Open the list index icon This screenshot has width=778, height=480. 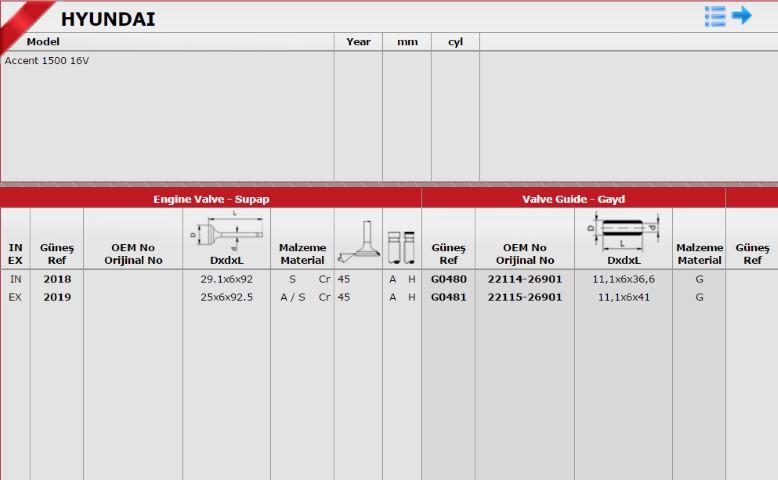715,16
